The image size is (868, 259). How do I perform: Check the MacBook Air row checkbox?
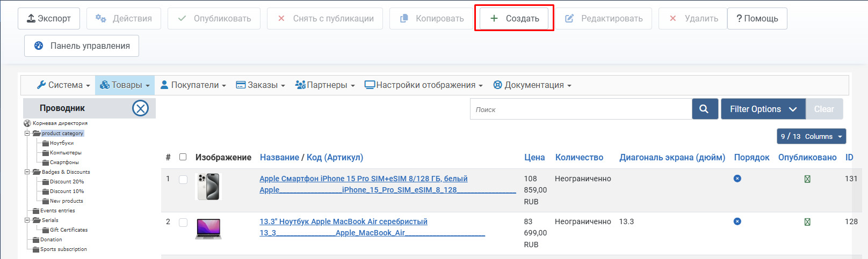pos(183,223)
